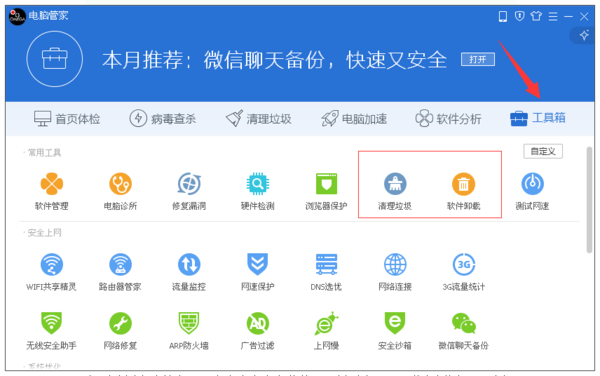Viewport: 600px width, 376px height.
Task: Switch to the 清理垃圾 tab
Action: pos(258,119)
